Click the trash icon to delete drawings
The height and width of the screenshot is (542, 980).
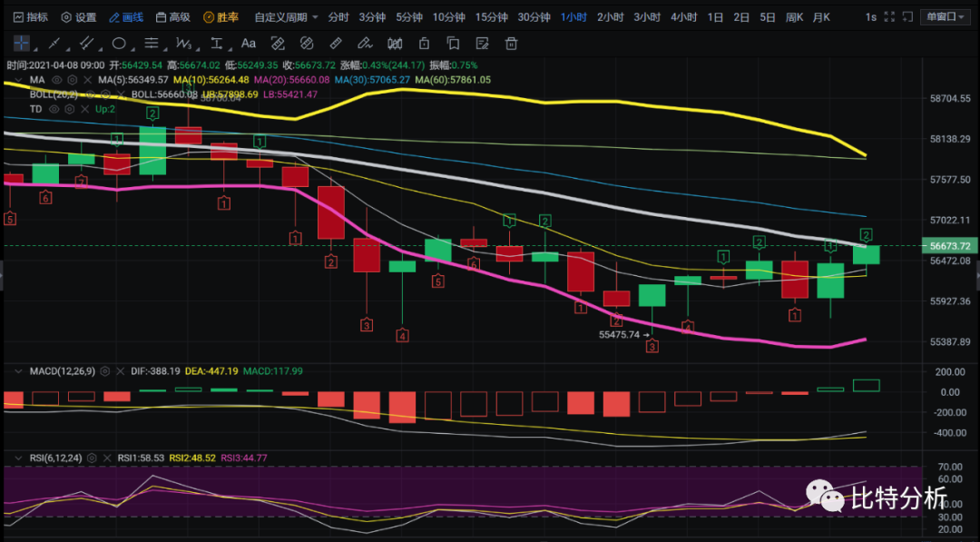512,43
